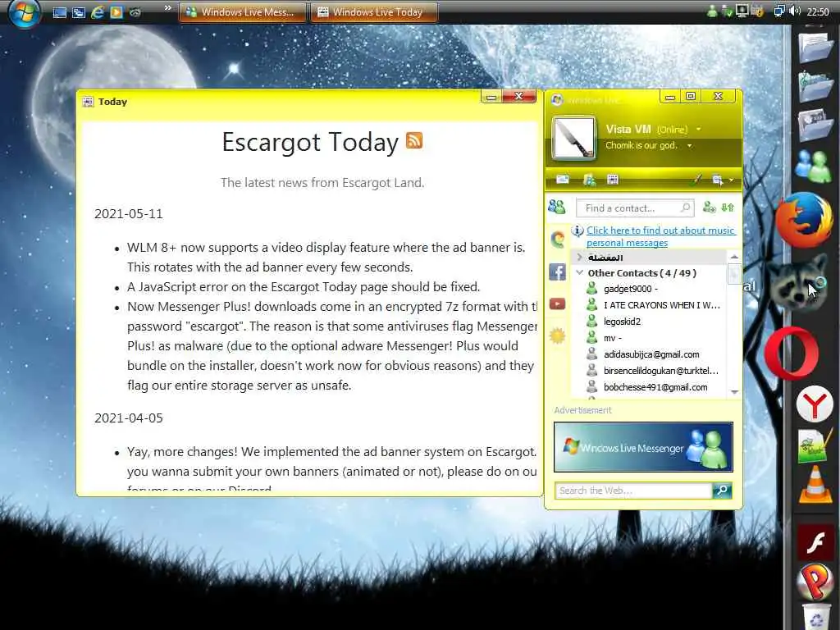Open the Windows Live Spaces icon in Messenger toolbar
The height and width of the screenshot is (630, 840).
pyautogui.click(x=589, y=180)
